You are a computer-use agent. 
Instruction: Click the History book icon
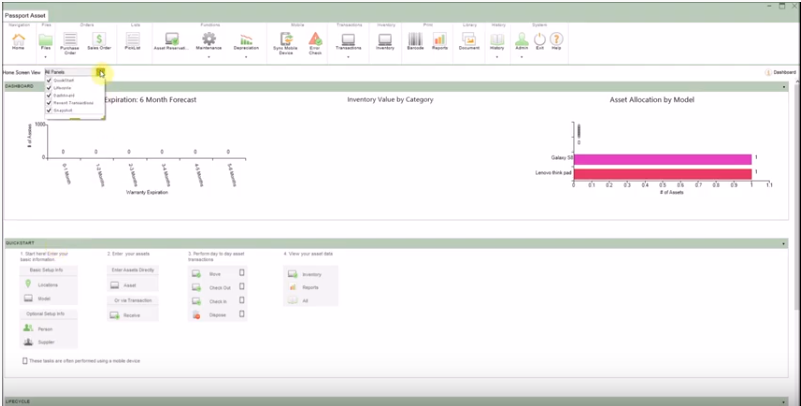497,41
